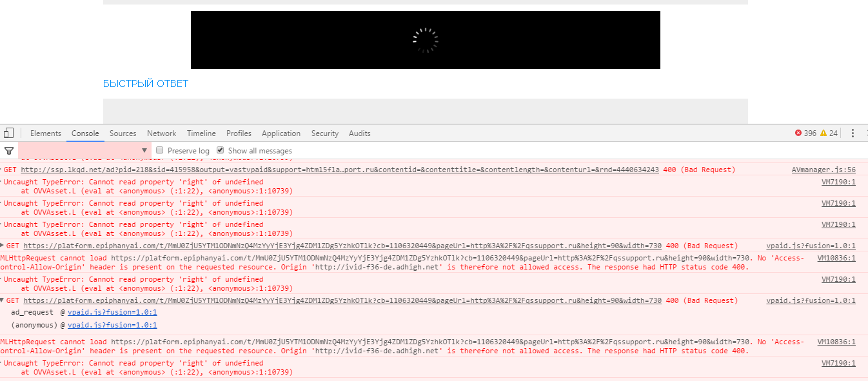This screenshot has height=381, width=868.
Task: Enable the Preserve log checkbox
Action: pos(160,150)
